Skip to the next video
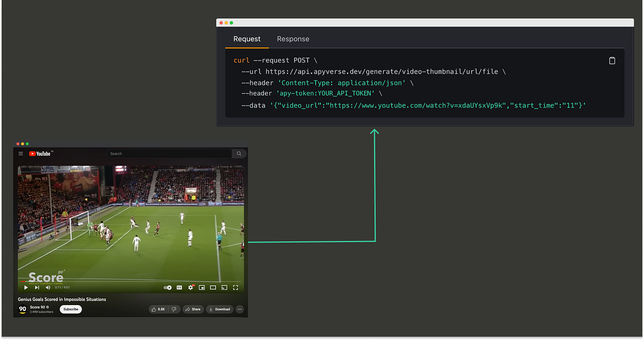 click(36, 287)
